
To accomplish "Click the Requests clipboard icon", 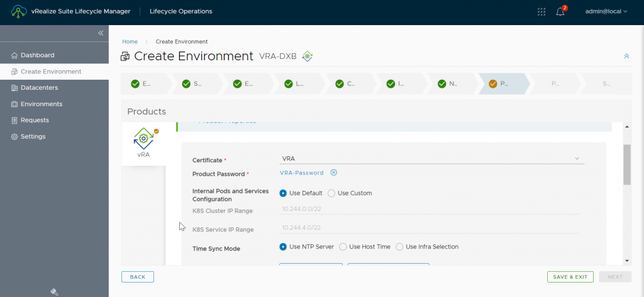I will tap(14, 120).
